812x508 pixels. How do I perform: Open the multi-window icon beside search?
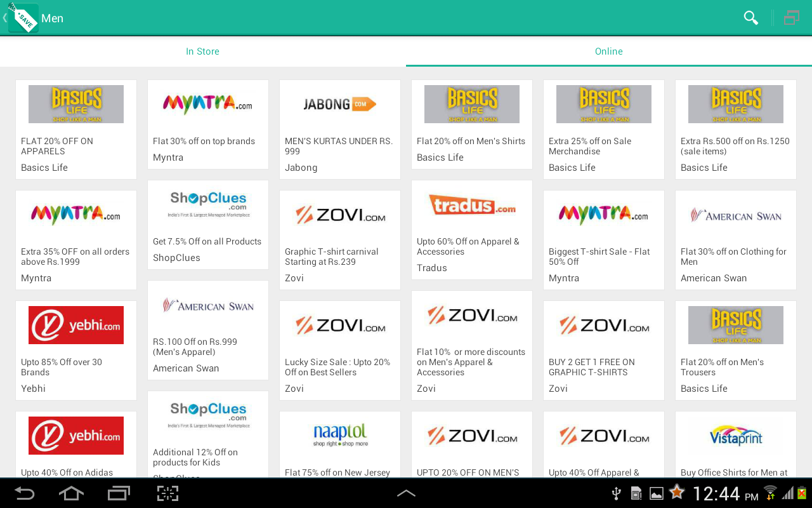[791, 18]
